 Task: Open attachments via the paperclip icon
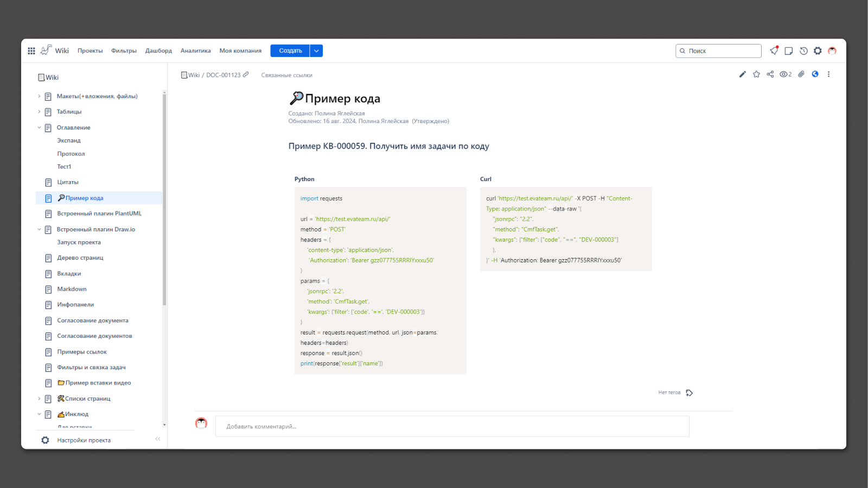coord(801,74)
